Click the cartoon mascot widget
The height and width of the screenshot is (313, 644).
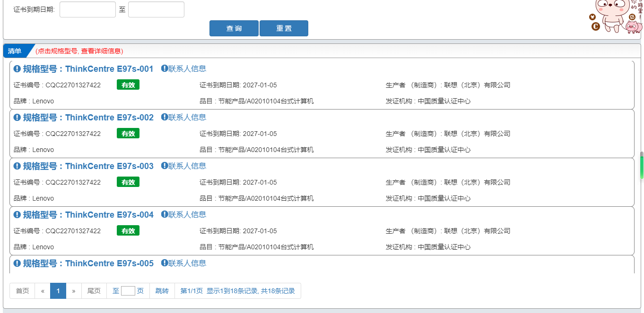tap(616, 17)
